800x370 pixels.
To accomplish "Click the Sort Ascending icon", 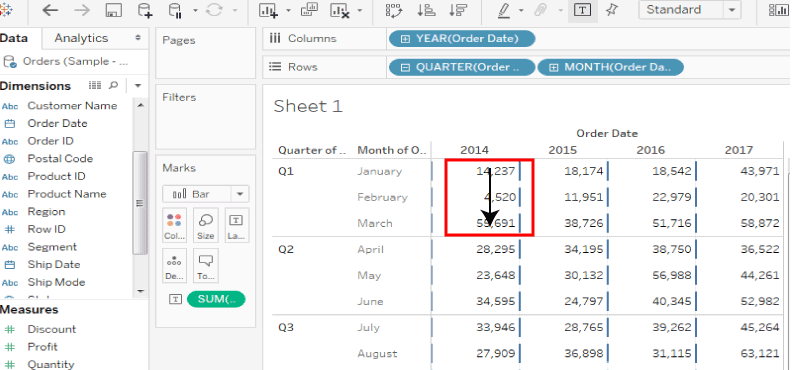I will click(426, 10).
